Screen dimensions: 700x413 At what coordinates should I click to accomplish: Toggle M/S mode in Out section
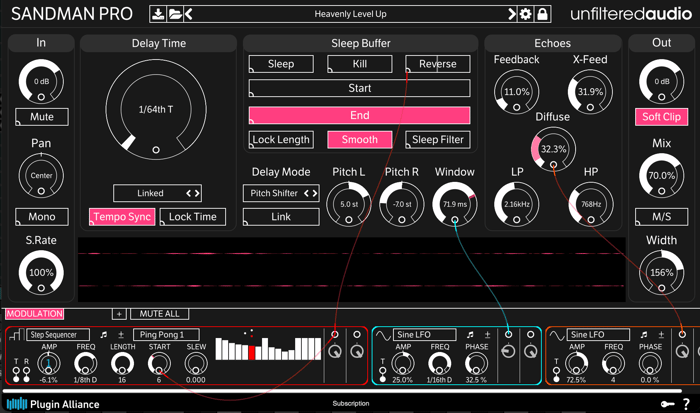tap(661, 217)
